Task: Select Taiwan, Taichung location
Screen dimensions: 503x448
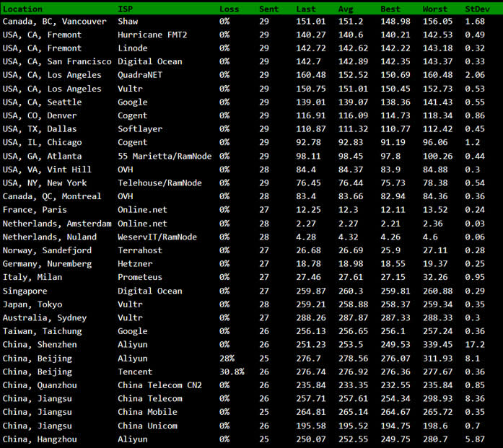Action: click(x=43, y=331)
